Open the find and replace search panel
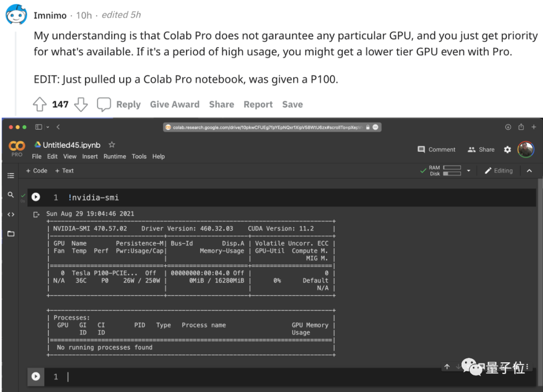Image resolution: width=543 pixels, height=392 pixels. [11, 195]
